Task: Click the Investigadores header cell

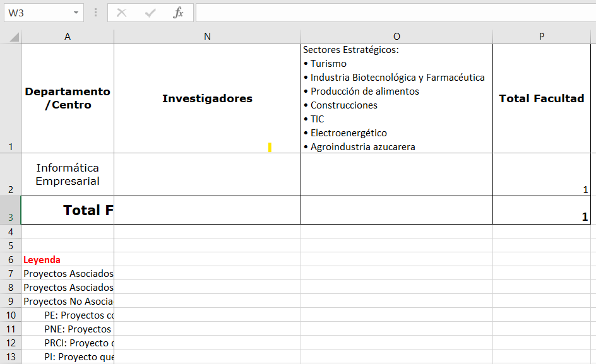Action: [x=207, y=98]
